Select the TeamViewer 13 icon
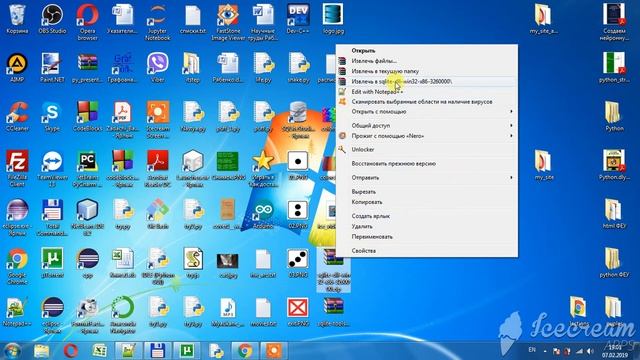640x360 pixels. tap(52, 168)
